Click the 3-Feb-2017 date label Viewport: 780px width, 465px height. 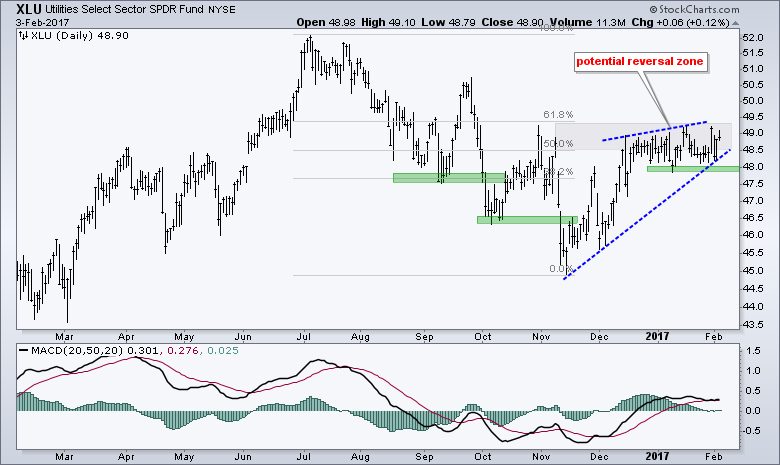pyautogui.click(x=42, y=22)
